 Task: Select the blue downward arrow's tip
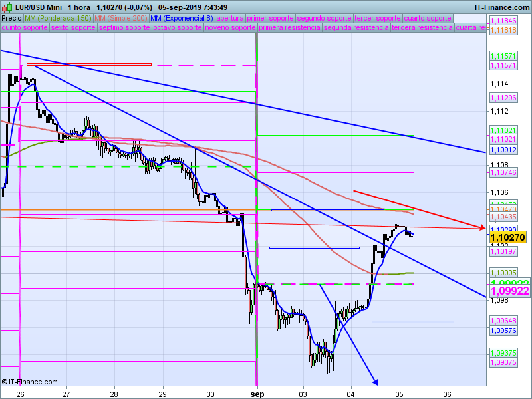tap(376, 382)
